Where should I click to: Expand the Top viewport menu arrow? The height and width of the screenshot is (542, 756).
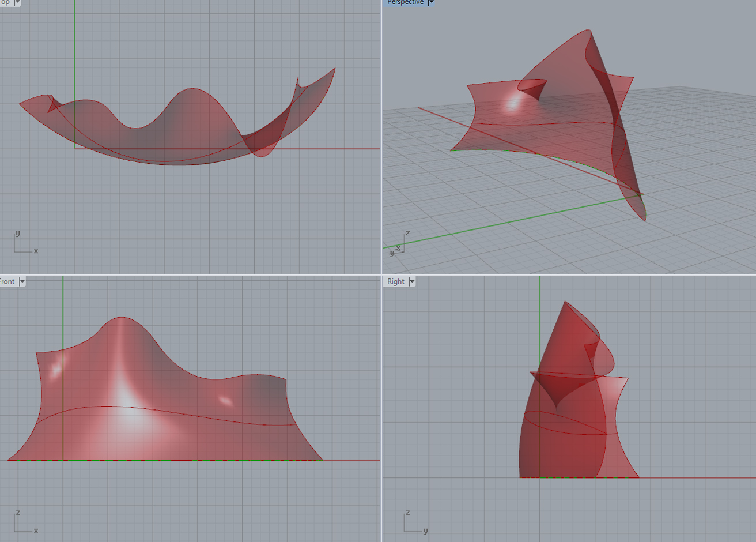click(x=17, y=2)
